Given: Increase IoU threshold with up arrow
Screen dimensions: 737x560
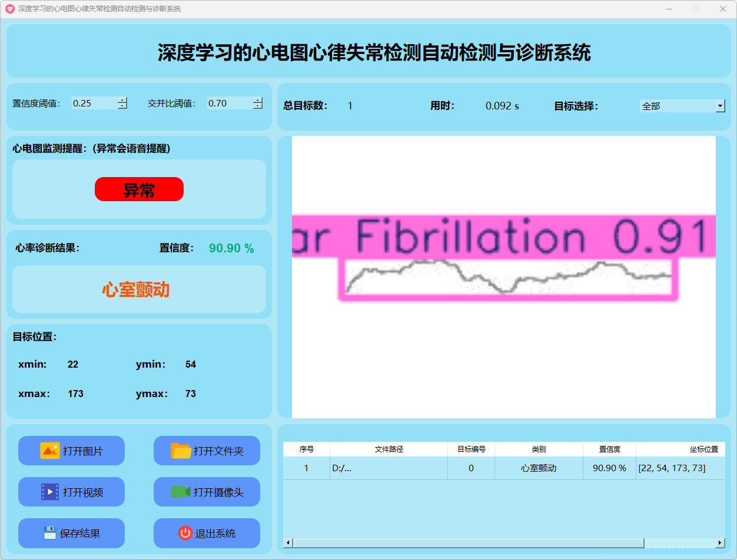Looking at the screenshot, I should tap(257, 100).
